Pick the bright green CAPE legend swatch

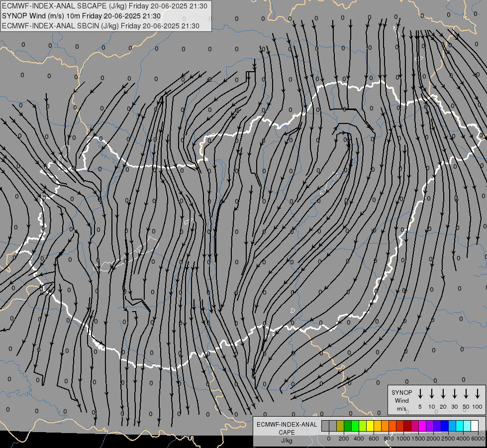click(x=355, y=426)
